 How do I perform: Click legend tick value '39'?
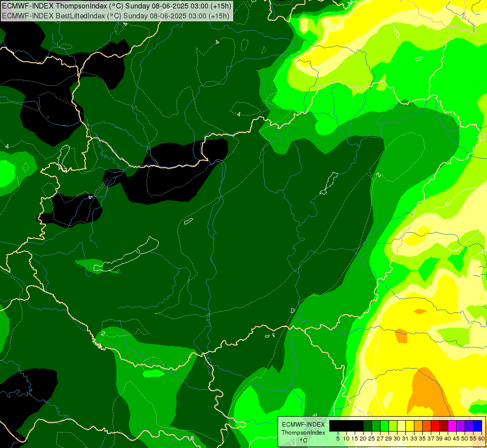[439, 439]
